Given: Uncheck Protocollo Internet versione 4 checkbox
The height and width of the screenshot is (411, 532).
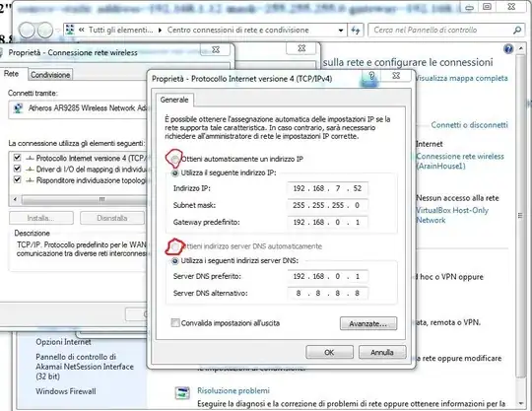Looking at the screenshot, I should click(x=17, y=158).
